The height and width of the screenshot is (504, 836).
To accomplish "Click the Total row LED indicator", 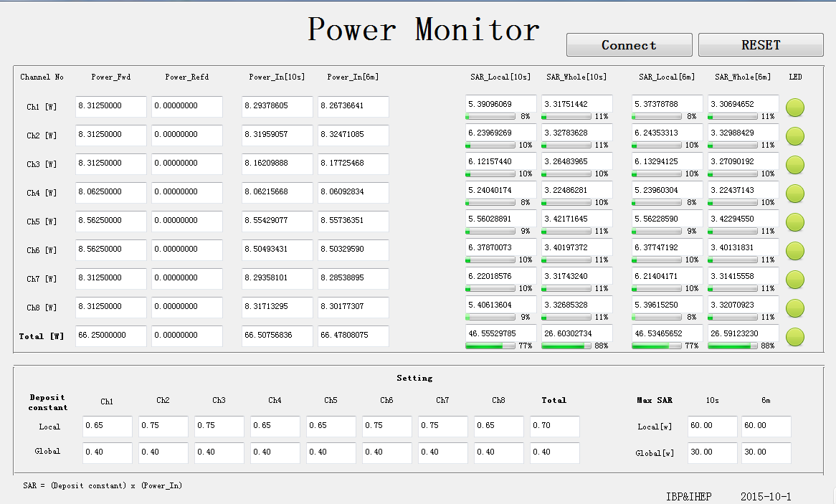I will point(795,337).
